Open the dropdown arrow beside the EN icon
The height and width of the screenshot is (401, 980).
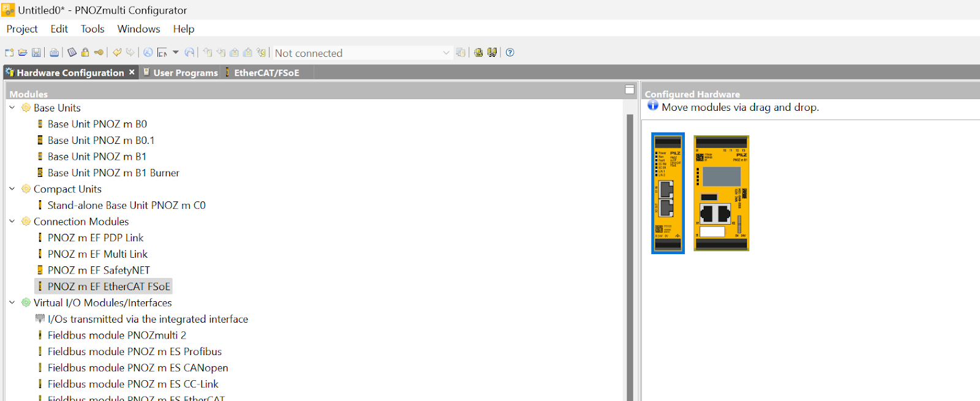[x=176, y=53]
